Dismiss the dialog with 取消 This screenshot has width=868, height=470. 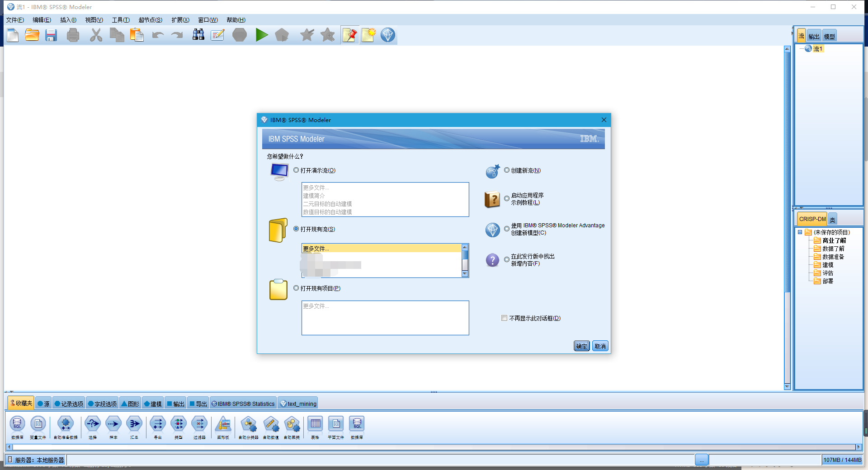point(600,346)
